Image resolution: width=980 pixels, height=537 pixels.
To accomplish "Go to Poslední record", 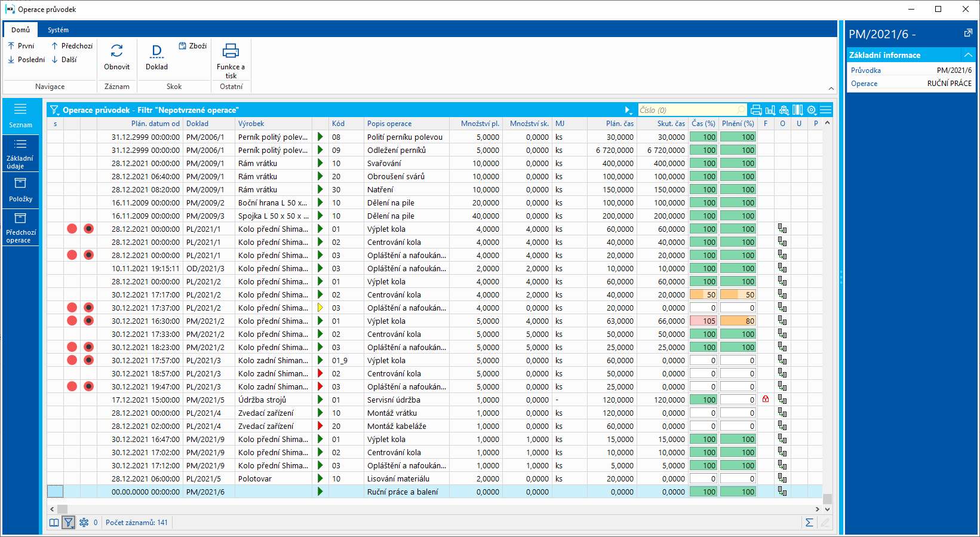I will coord(26,60).
